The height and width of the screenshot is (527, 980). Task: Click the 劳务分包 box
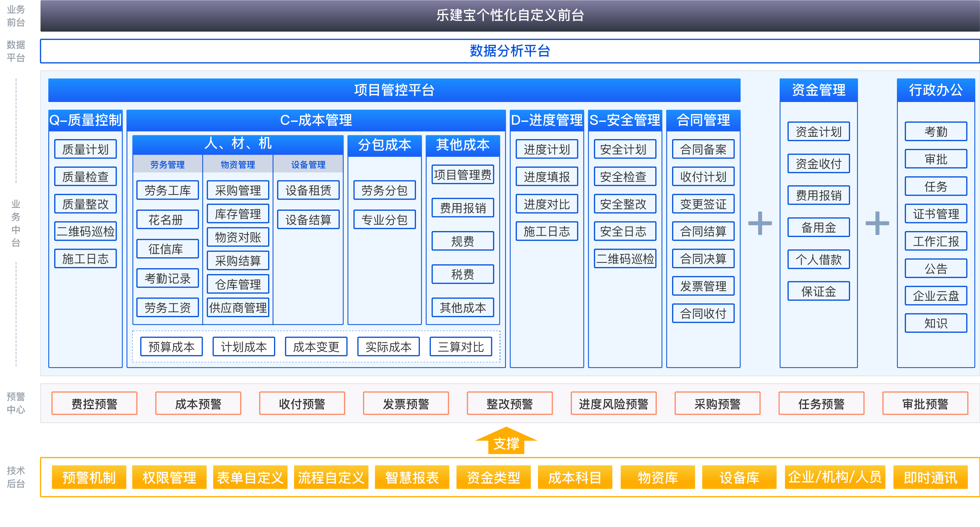384,190
